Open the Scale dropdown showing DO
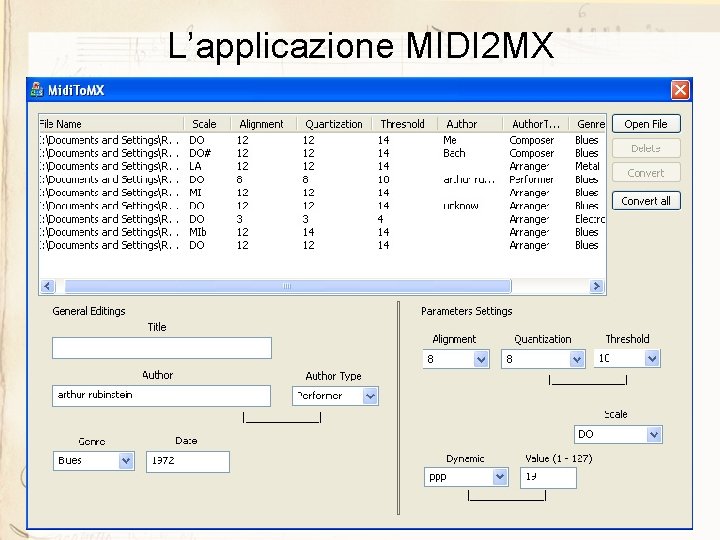This screenshot has height=540, width=720. 654,434
